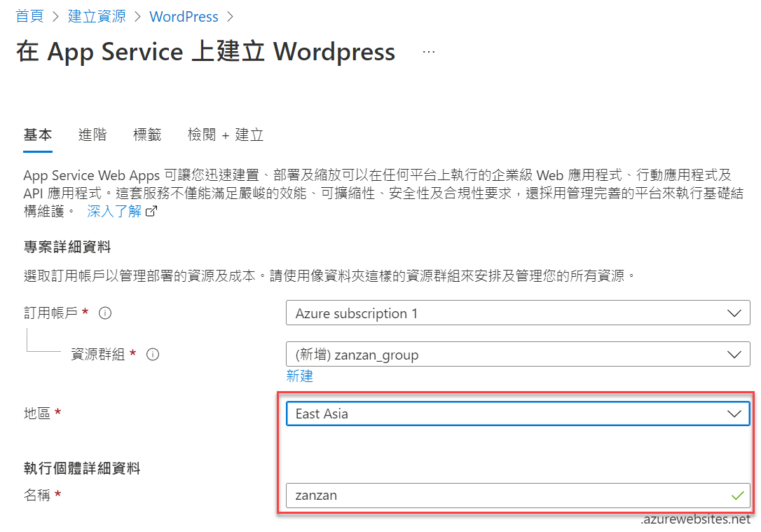Open the 首頁 breadcrumb link
This screenshot has width=761, height=532.
click(29, 16)
